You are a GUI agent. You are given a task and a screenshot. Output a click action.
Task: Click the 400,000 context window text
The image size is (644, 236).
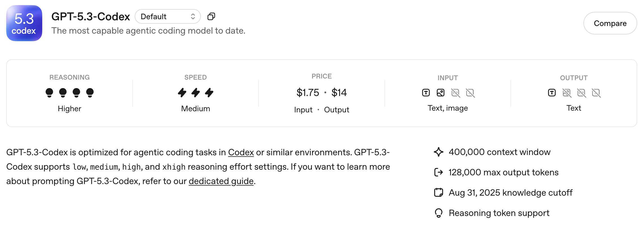pos(499,152)
